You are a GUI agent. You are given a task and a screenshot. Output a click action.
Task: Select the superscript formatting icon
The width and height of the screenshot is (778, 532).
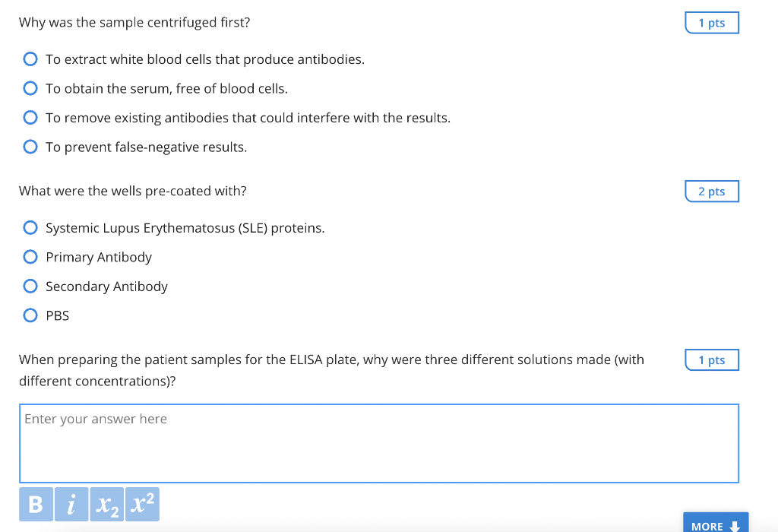point(141,504)
